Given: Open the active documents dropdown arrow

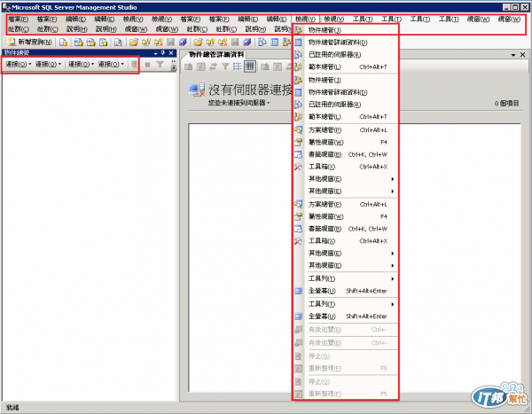Looking at the screenshot, I should [513, 55].
